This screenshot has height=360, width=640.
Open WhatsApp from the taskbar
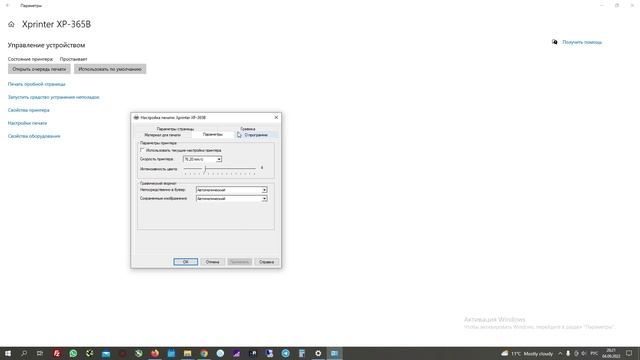73,353
